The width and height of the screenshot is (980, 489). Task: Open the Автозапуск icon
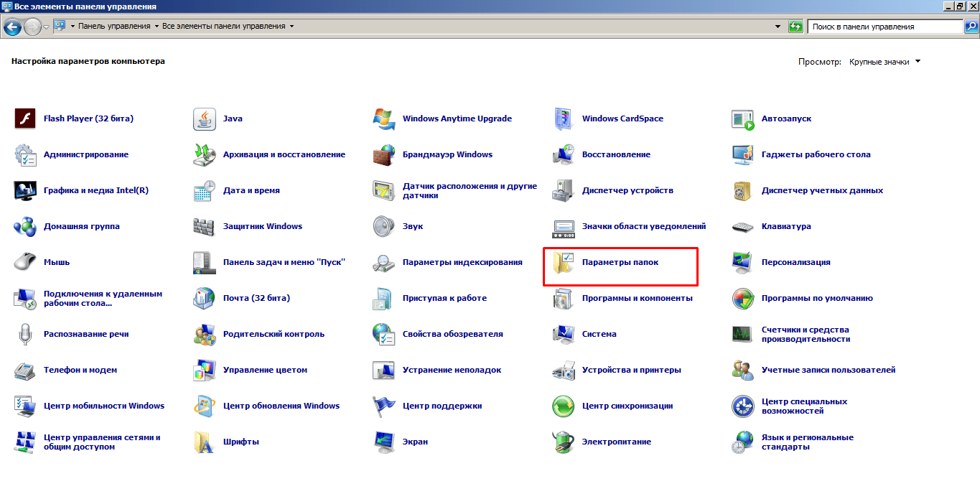click(x=743, y=118)
